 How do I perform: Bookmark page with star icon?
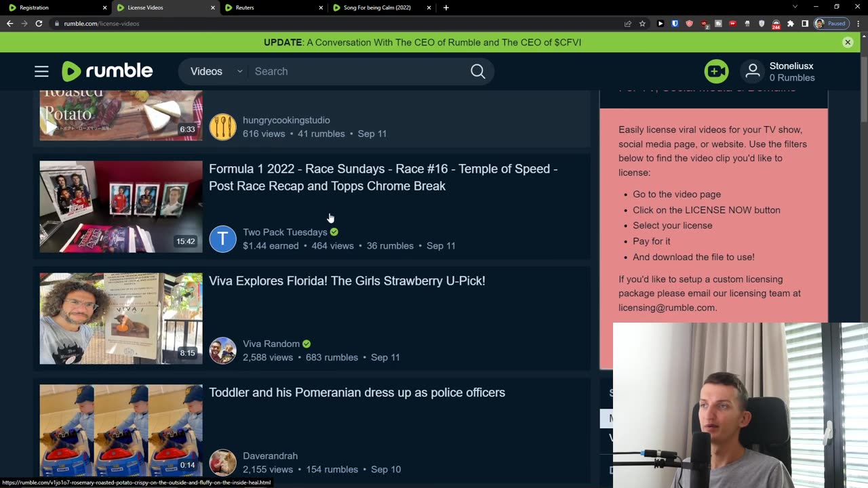click(642, 23)
